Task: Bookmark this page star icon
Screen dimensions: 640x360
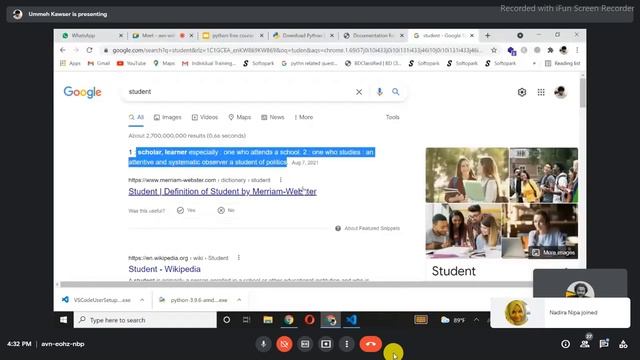Action: pyautogui.click(x=494, y=50)
